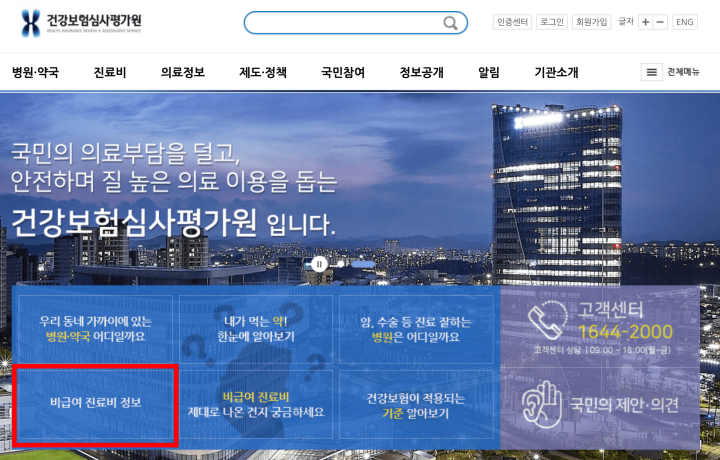Click the customer center phone icon
The width and height of the screenshot is (720, 460).
pos(547,320)
